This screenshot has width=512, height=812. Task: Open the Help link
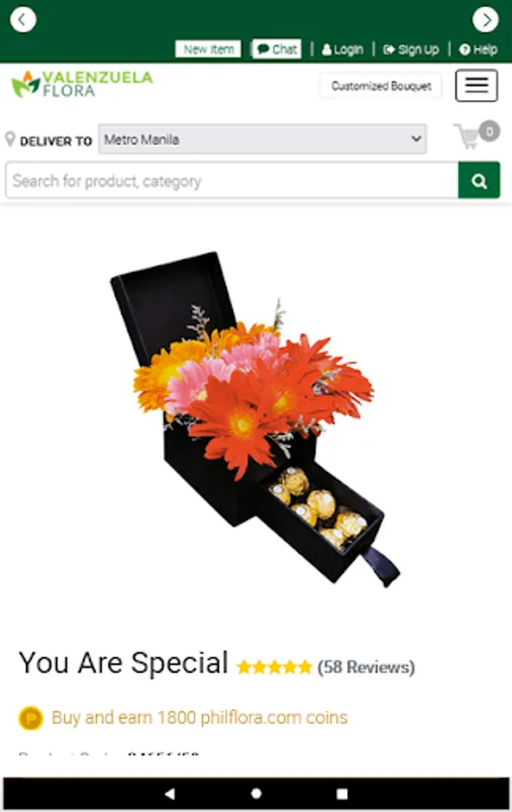point(479,50)
